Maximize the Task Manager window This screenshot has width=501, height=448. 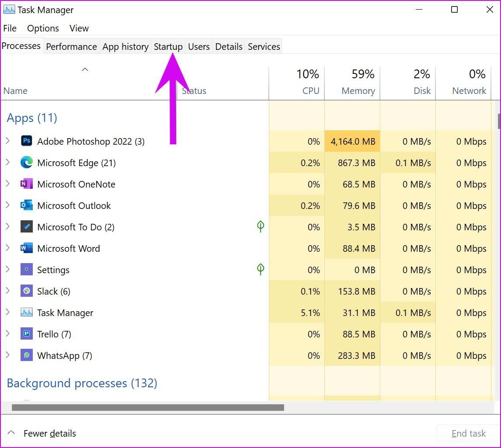(454, 10)
